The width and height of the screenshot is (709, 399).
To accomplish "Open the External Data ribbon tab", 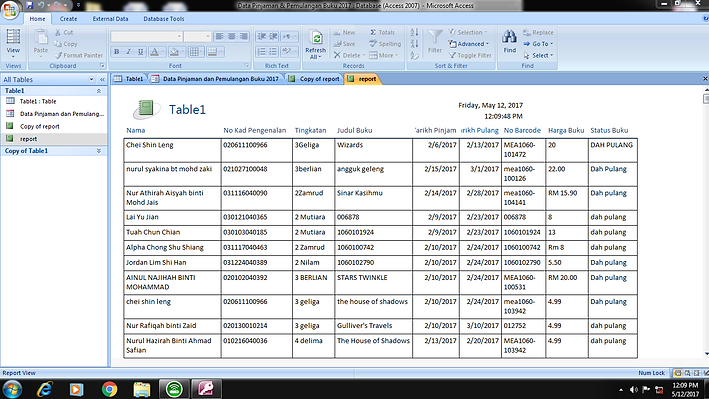I will pos(110,19).
